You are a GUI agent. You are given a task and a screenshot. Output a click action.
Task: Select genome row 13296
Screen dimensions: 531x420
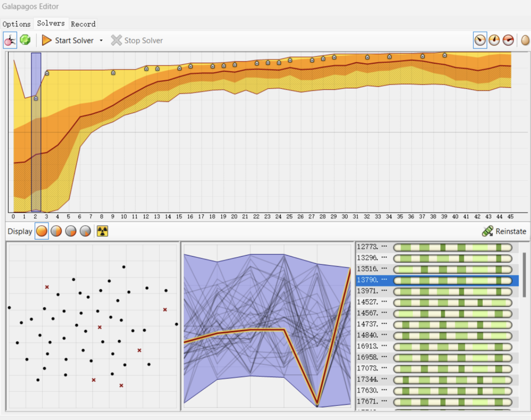(437, 258)
